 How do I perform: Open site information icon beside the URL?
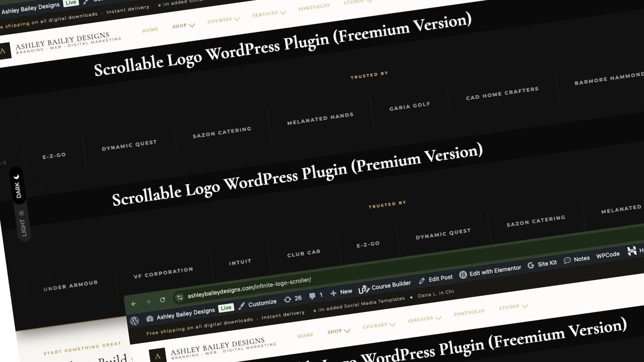tap(180, 297)
